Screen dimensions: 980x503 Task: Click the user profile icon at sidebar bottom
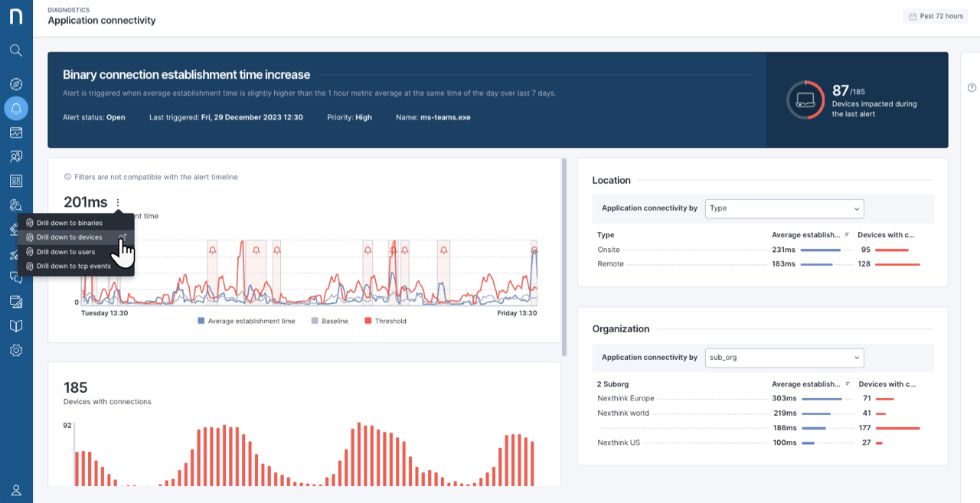pyautogui.click(x=16, y=490)
